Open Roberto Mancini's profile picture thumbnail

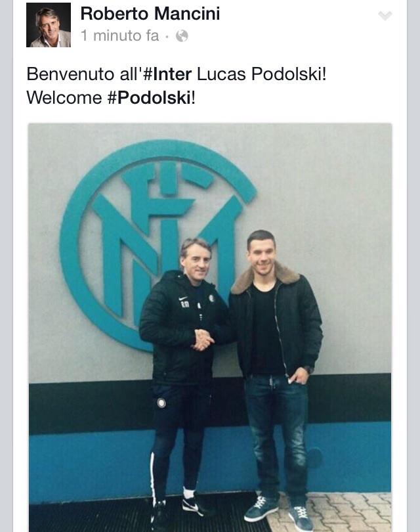coord(49,25)
